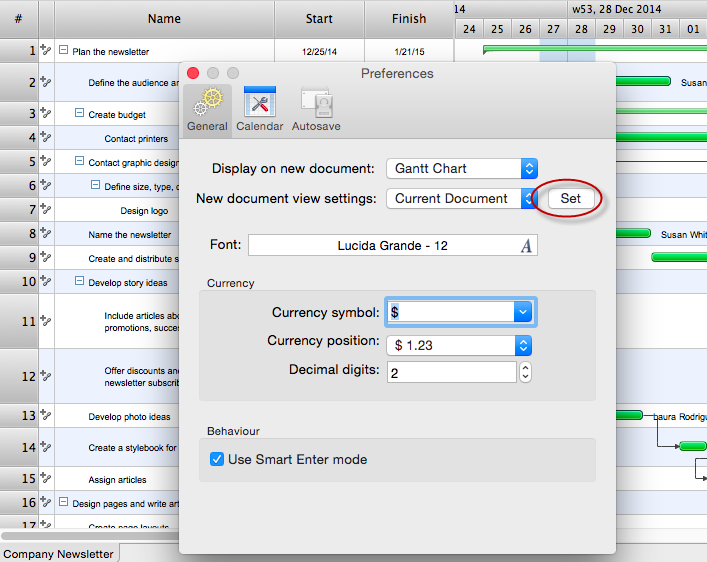Click the Set button

[570, 198]
